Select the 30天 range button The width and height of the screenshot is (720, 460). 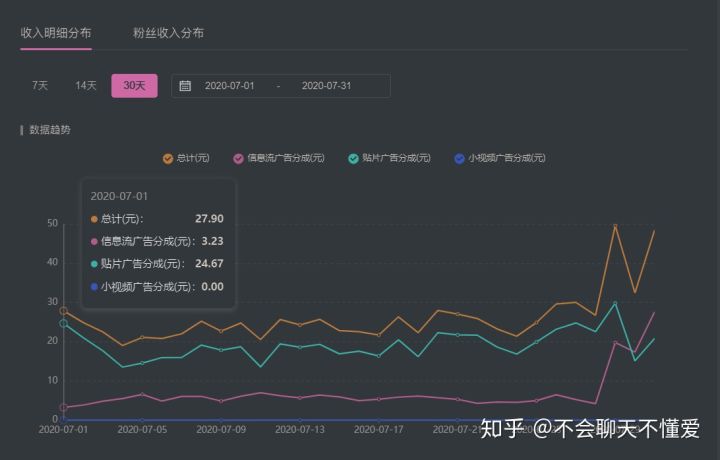135,85
